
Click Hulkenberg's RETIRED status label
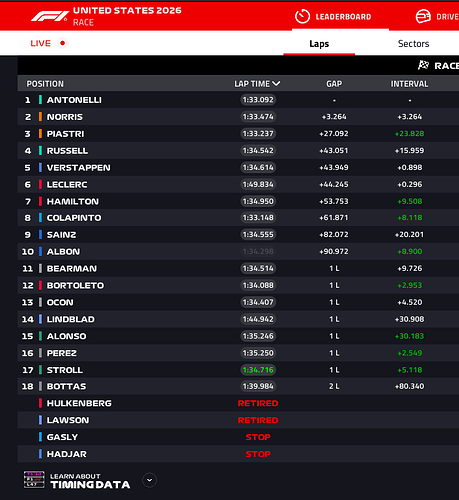(x=258, y=403)
